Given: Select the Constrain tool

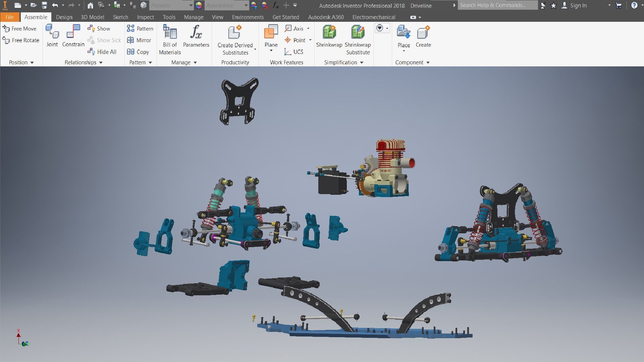Looking at the screenshot, I should coord(73,32).
